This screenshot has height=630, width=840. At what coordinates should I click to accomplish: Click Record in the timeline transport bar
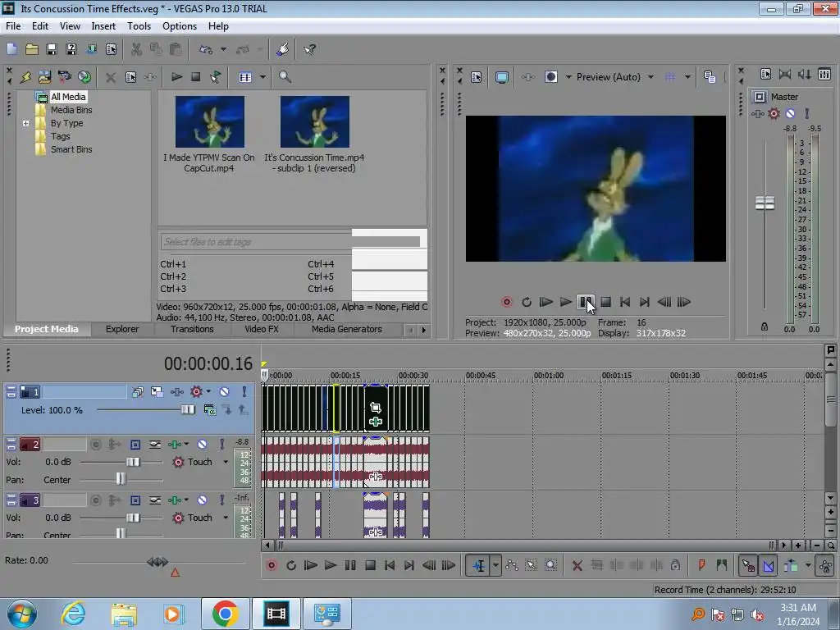click(x=272, y=565)
